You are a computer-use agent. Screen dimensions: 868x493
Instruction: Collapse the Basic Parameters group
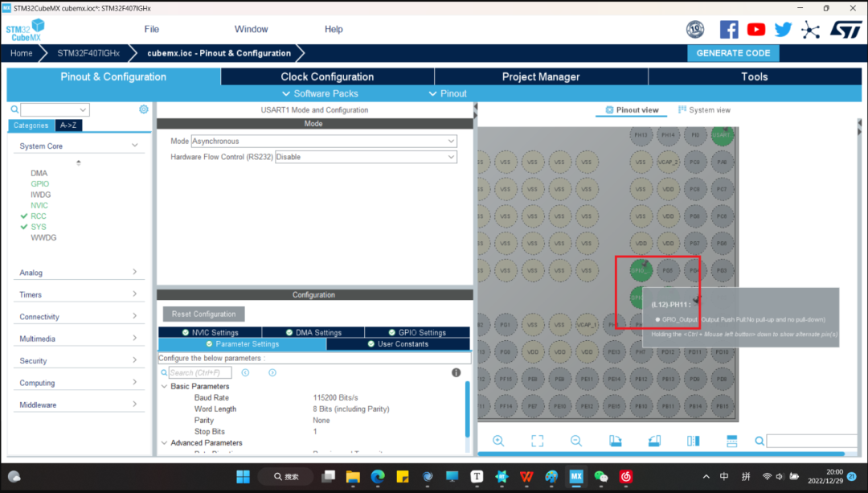point(165,386)
